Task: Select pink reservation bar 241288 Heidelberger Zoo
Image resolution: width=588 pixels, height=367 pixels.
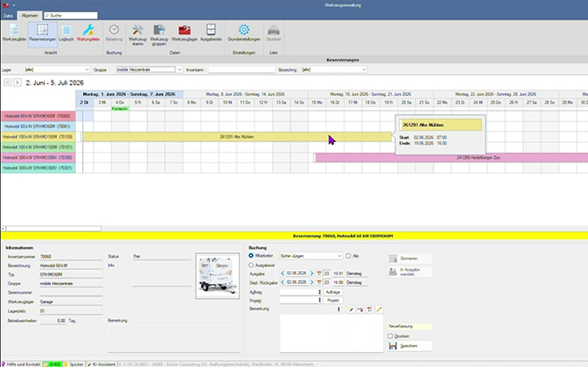Action: coord(451,158)
